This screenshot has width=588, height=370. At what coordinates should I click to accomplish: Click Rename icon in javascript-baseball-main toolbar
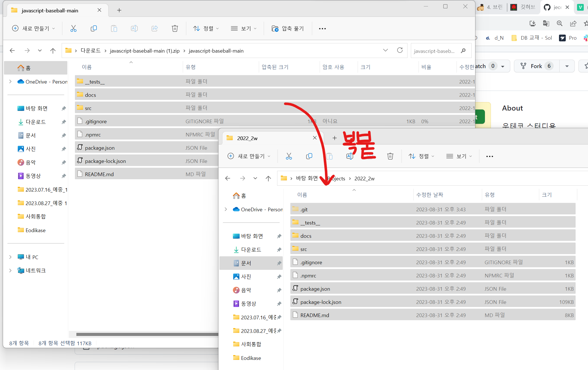(x=134, y=28)
